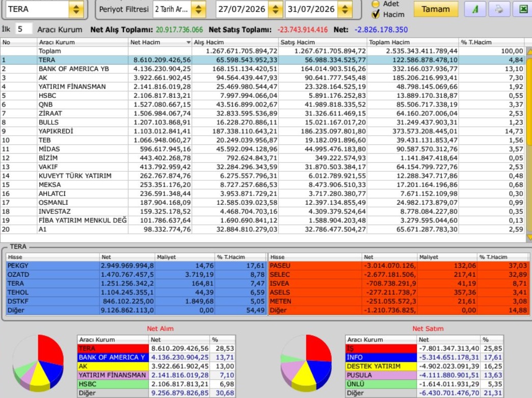Image resolution: width=532 pixels, height=398 pixels.
Task: Select the YAPIKREDİ row
Action: pyautogui.click(x=262, y=131)
